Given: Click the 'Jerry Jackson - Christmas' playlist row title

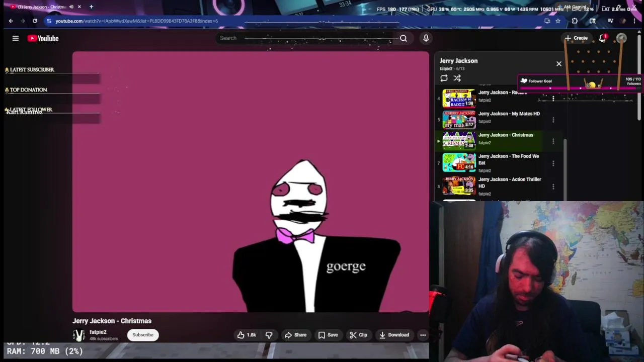Looking at the screenshot, I should [x=506, y=135].
